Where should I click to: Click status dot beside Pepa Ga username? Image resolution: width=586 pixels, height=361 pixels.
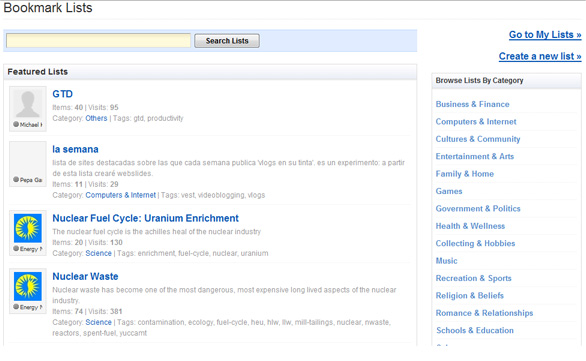(16, 179)
